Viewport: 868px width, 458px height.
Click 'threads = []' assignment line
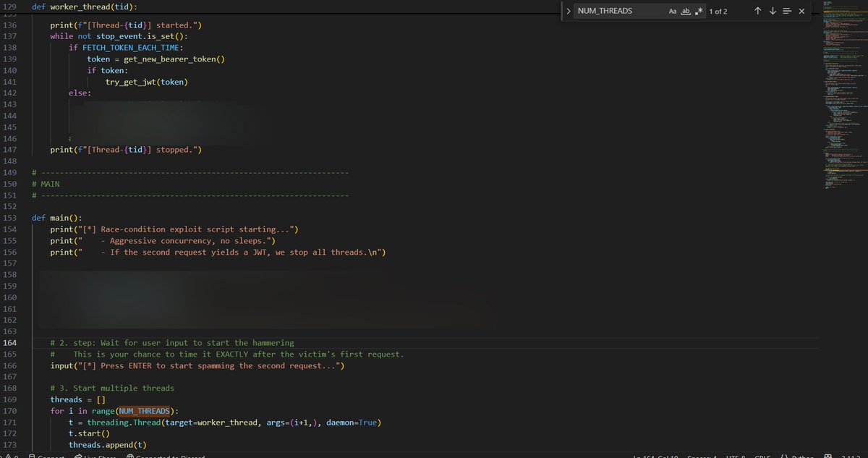click(78, 399)
